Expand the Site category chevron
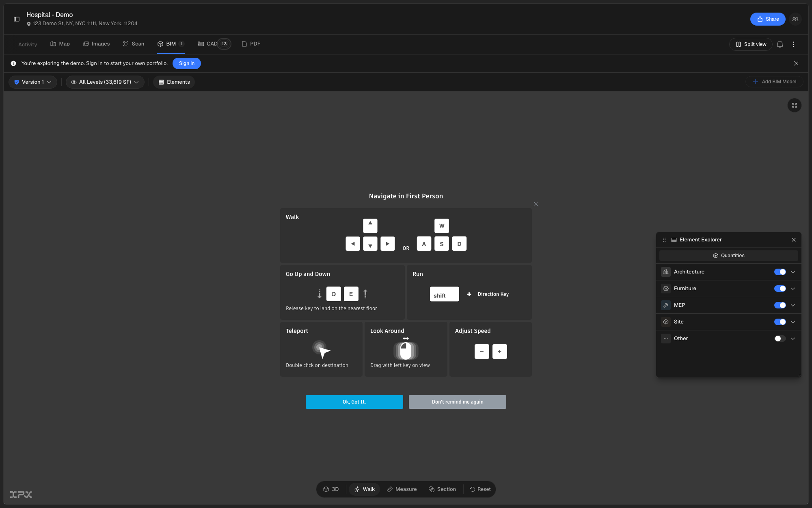This screenshot has width=812, height=508. click(x=793, y=322)
